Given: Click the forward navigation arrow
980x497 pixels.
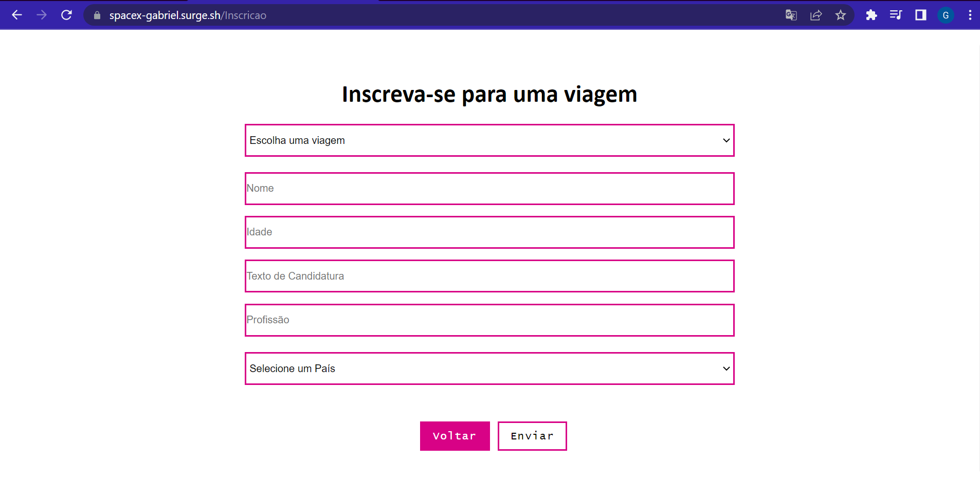Looking at the screenshot, I should click(x=42, y=15).
